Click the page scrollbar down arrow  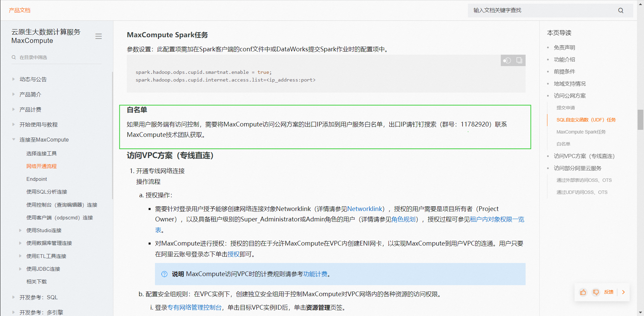point(640,313)
